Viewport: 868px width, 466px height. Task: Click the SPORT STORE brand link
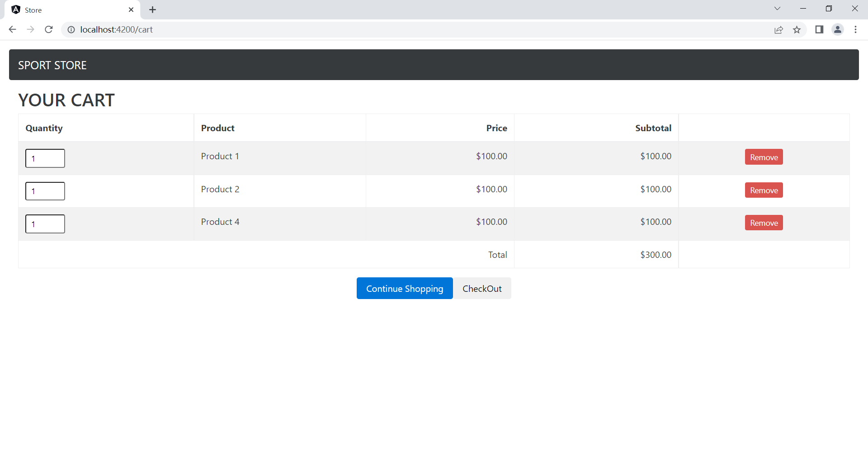[x=52, y=65]
